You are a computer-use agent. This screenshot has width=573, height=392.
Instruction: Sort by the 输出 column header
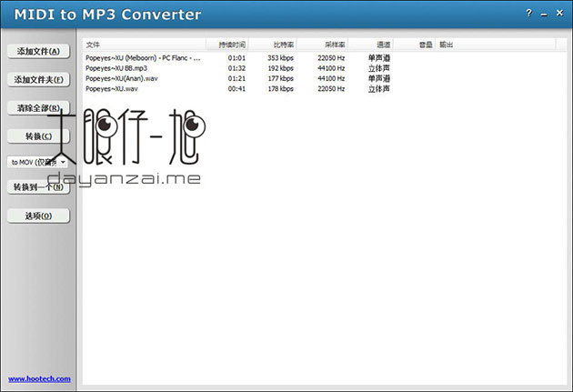pyautogui.click(x=496, y=45)
